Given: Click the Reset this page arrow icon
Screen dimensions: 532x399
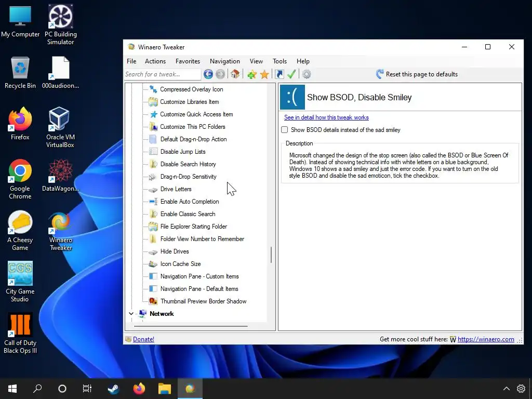Looking at the screenshot, I should (x=380, y=74).
